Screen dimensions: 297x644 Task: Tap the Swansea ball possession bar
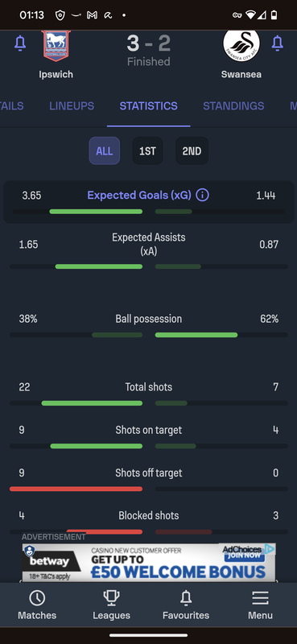tap(221, 335)
